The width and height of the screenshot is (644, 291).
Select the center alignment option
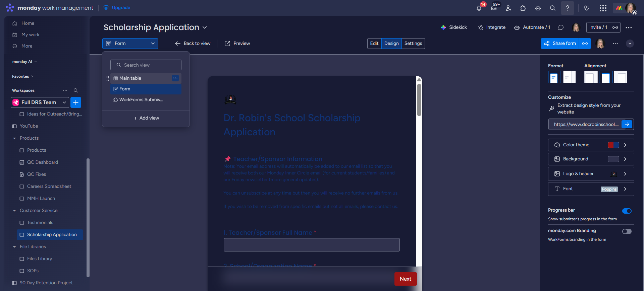click(606, 77)
